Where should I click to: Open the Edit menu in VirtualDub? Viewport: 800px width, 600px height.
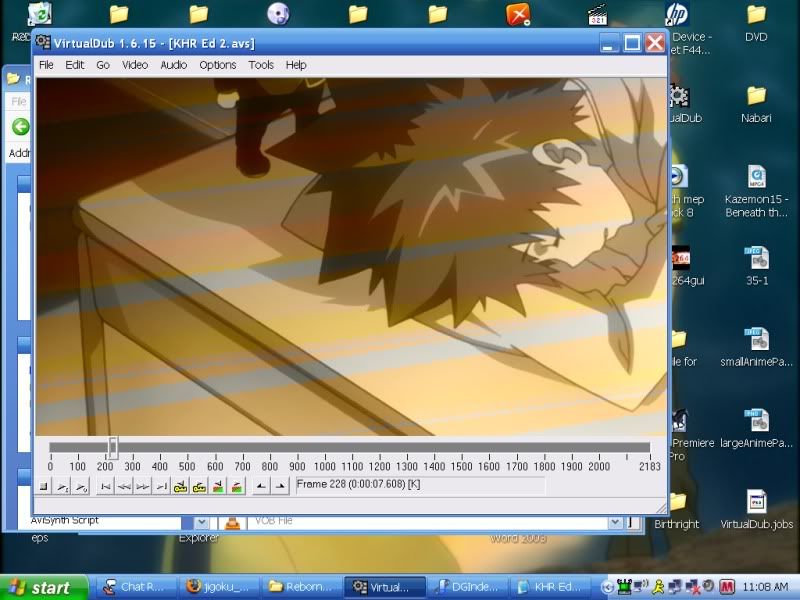pyautogui.click(x=74, y=65)
